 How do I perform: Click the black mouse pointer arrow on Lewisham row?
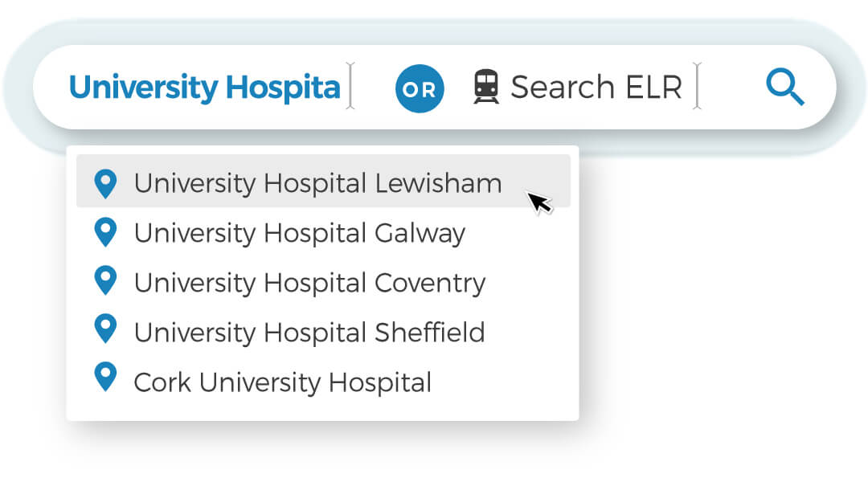click(x=538, y=201)
